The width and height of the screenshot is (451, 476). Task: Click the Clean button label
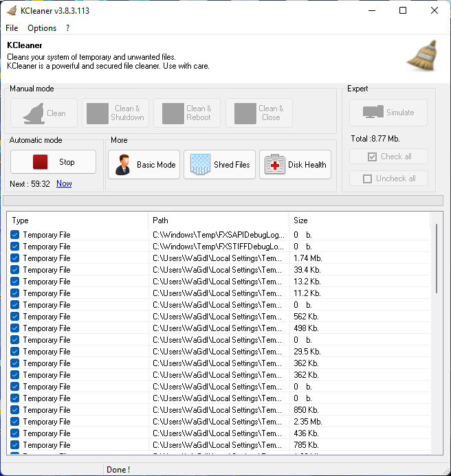pos(56,113)
